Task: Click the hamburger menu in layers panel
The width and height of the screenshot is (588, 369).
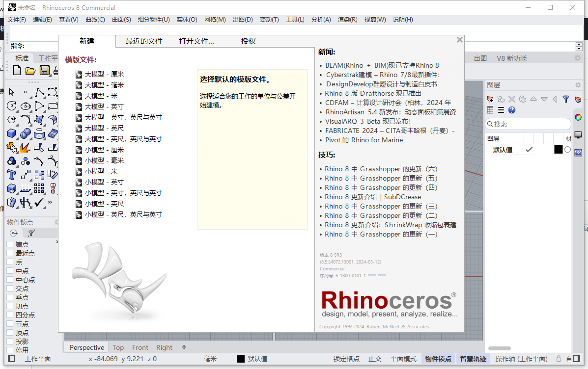Action: 501,110
